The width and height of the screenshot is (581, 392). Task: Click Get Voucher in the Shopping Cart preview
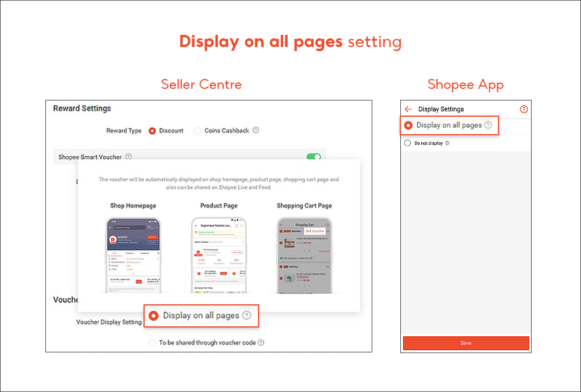click(314, 231)
